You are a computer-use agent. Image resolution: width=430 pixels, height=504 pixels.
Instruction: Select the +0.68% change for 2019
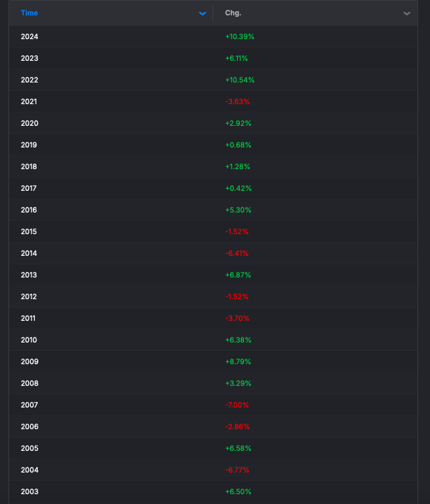pos(238,145)
